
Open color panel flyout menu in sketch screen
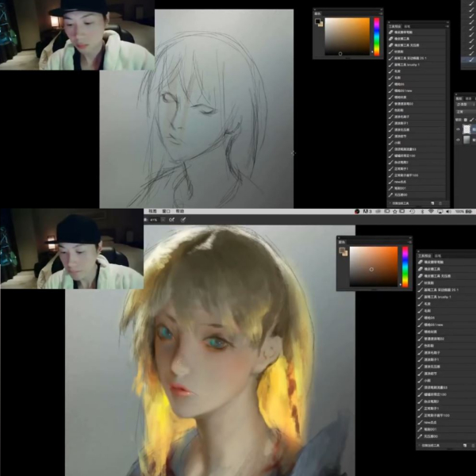coord(380,13)
